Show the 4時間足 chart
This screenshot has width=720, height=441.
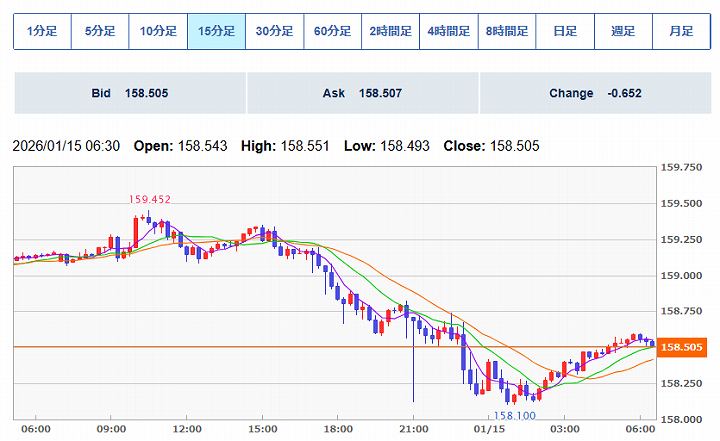click(448, 31)
